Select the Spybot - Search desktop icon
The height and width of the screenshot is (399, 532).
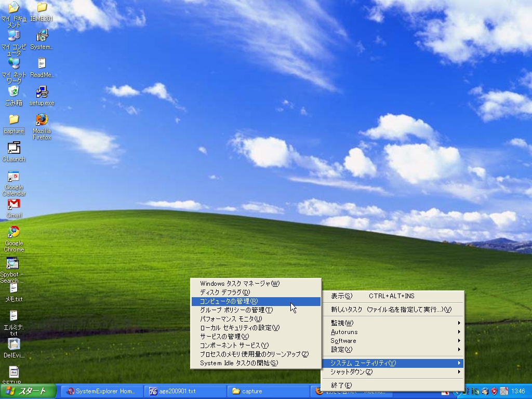point(12,270)
